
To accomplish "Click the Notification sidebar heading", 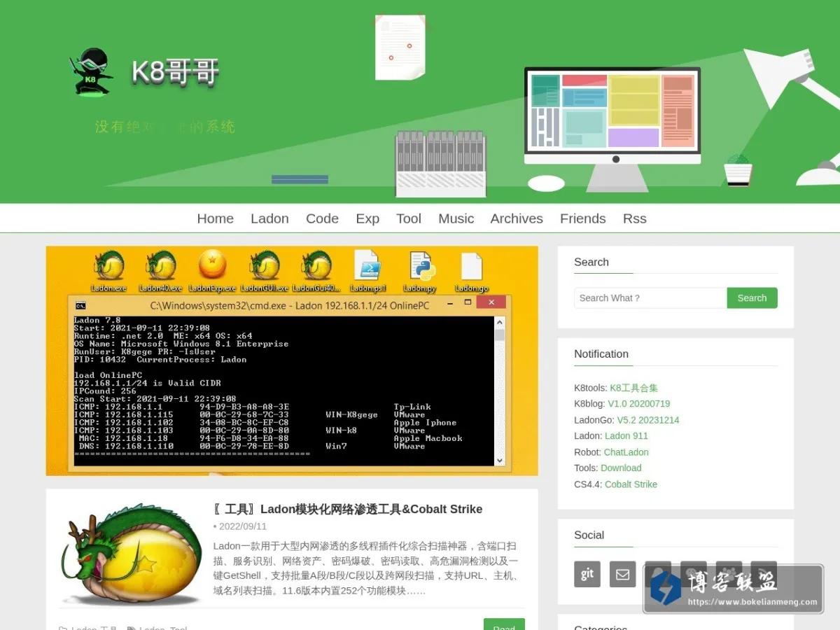I will click(601, 354).
